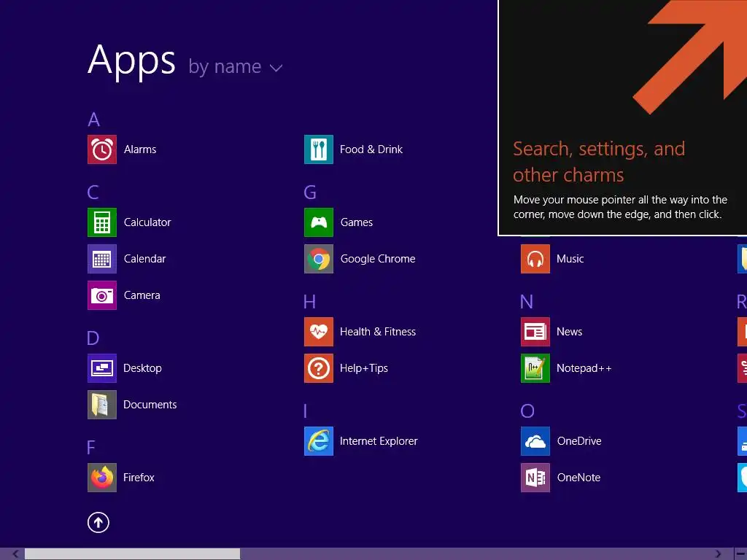The width and height of the screenshot is (747, 560).
Task: Click the sort chevron next to by name
Action: click(x=276, y=69)
